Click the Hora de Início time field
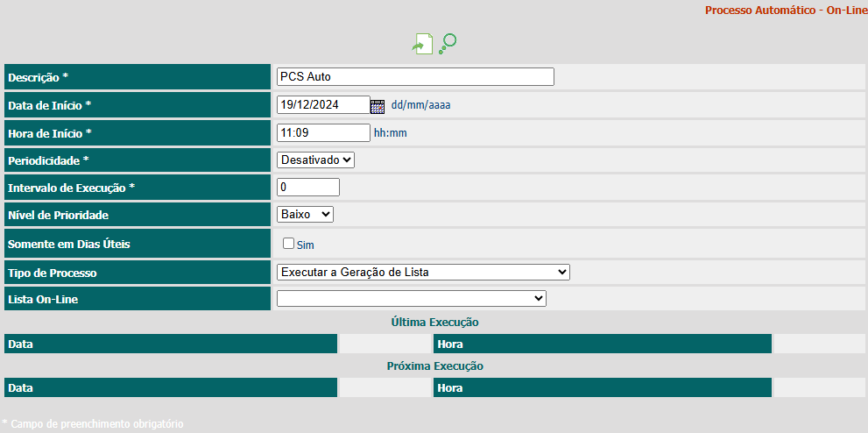This screenshot has height=433, width=868. tap(323, 133)
